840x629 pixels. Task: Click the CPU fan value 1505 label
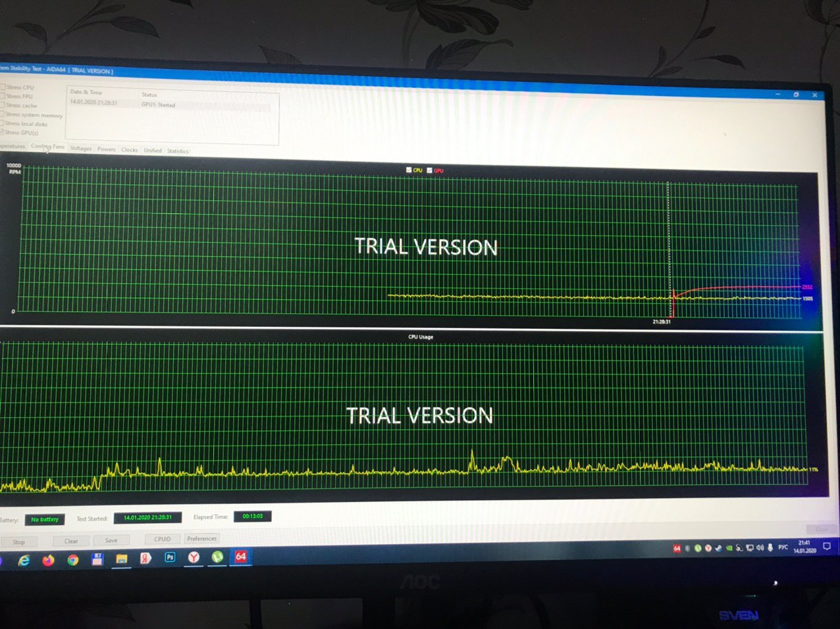coord(808,299)
